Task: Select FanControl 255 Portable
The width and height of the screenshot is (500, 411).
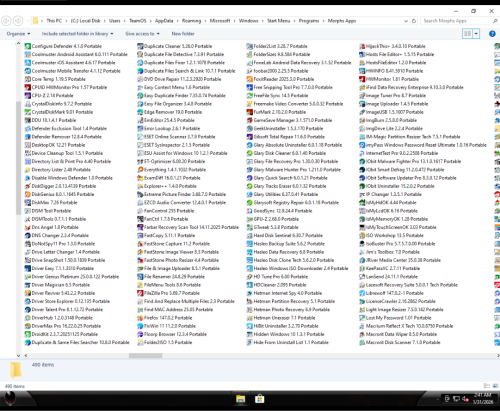Action: (166, 211)
